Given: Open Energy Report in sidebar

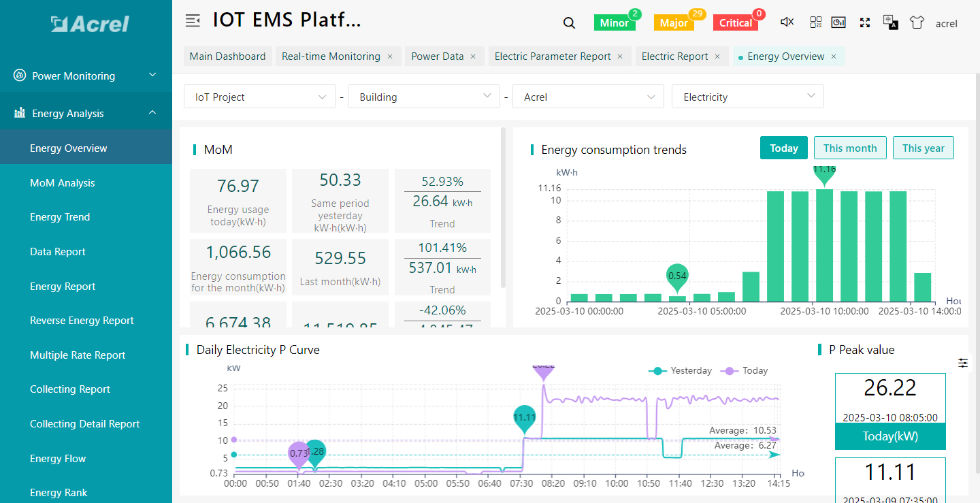Looking at the screenshot, I should [x=86, y=286].
